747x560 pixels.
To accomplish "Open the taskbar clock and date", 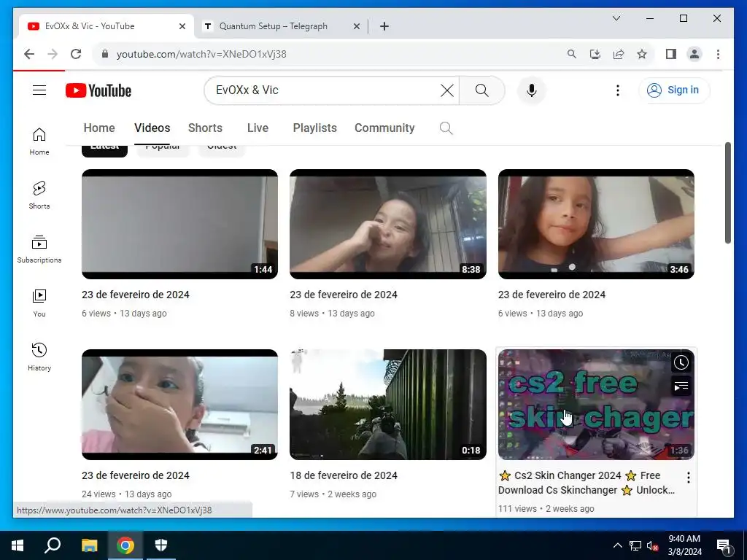I will point(684,545).
